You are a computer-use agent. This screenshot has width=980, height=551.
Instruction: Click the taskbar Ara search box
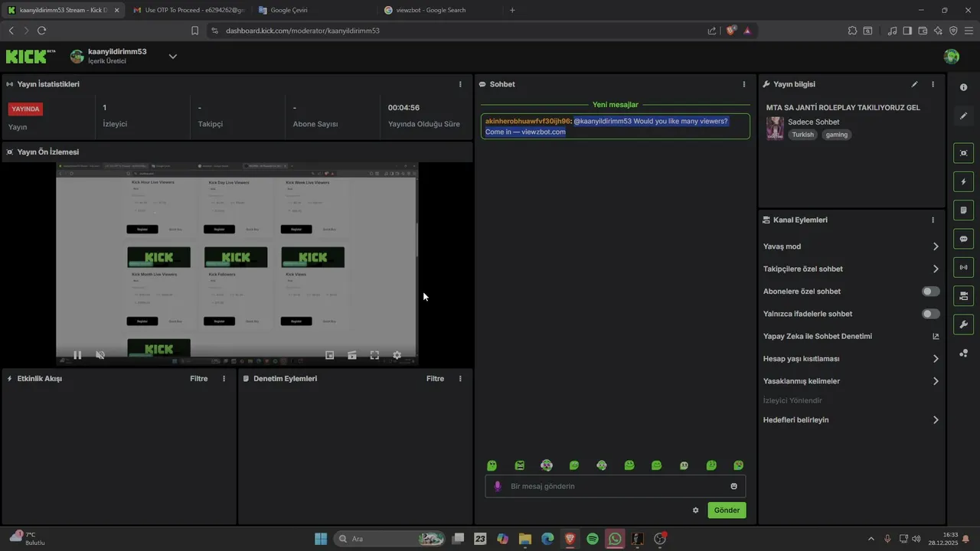[x=390, y=539]
